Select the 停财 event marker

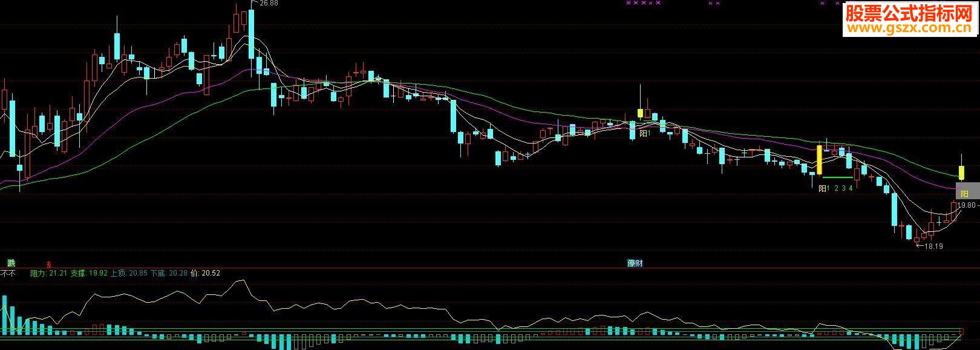[x=635, y=263]
